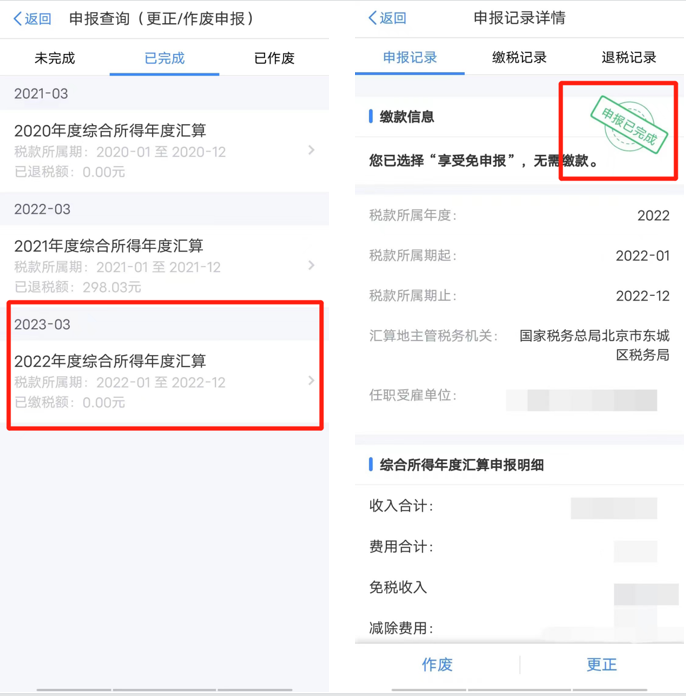Click the 综合所得年度汇算申报明细 section heading
Screen dimensions: 686x696
[462, 465]
